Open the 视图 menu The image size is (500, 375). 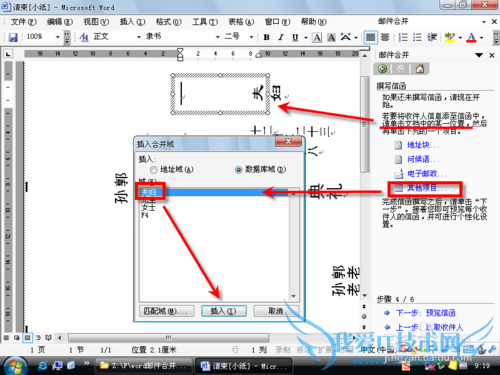(96, 22)
